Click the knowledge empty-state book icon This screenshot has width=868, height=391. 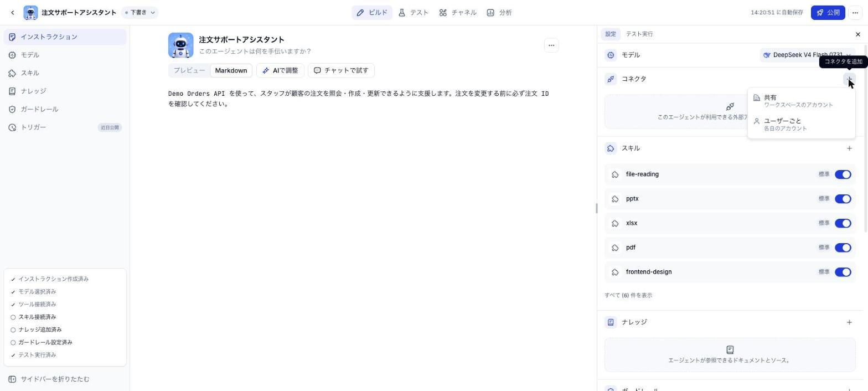tap(730, 349)
